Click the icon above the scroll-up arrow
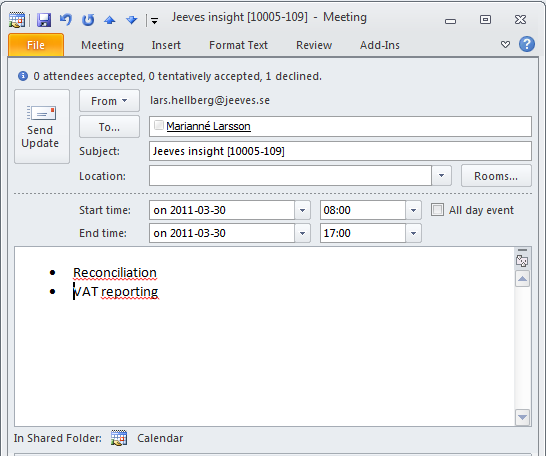 click(x=522, y=260)
